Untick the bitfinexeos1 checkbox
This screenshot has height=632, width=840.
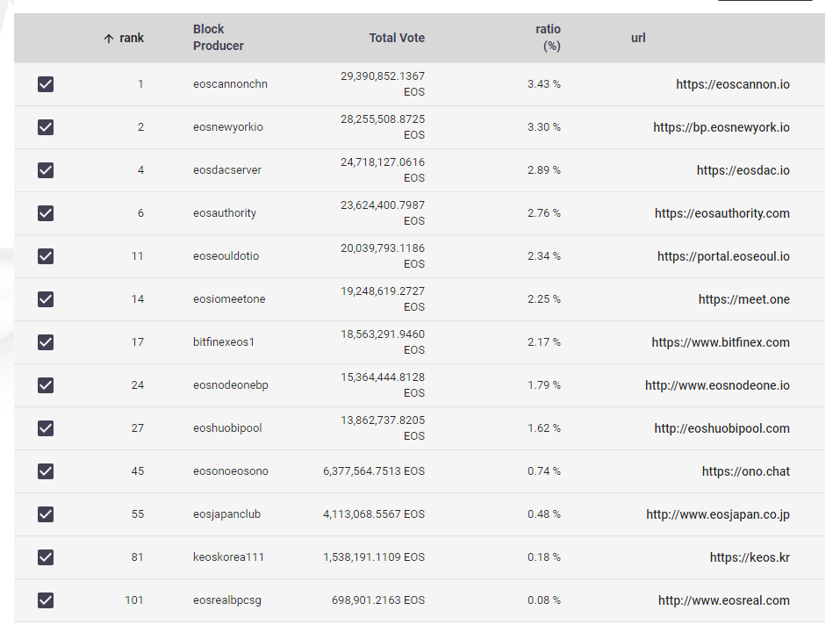tap(46, 342)
